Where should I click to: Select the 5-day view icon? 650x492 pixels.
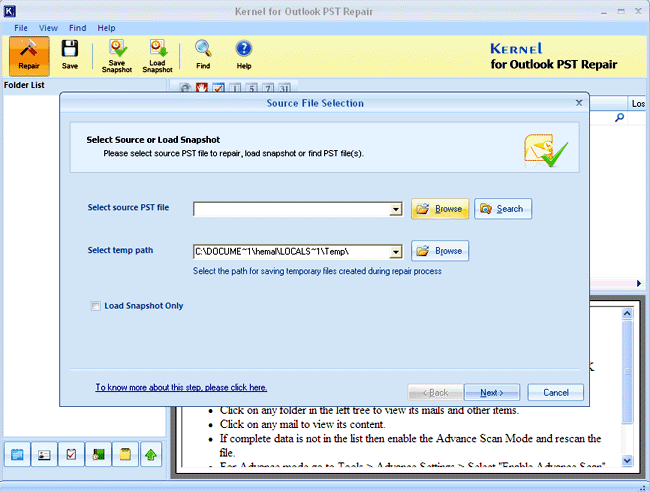tap(252, 88)
